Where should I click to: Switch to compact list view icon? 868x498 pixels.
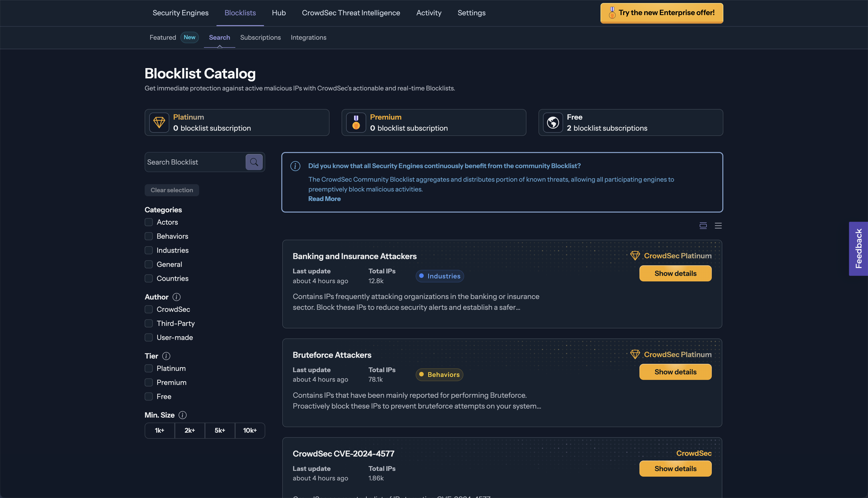[718, 226]
